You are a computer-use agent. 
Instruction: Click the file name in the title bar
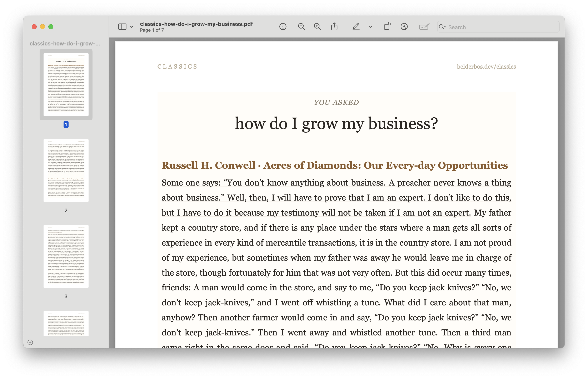[x=196, y=24]
